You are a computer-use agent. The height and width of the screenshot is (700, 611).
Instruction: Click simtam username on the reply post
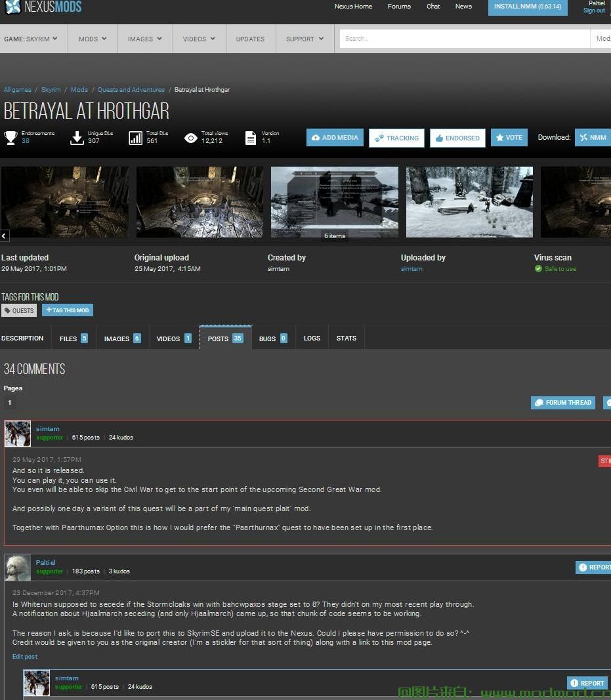click(x=66, y=678)
